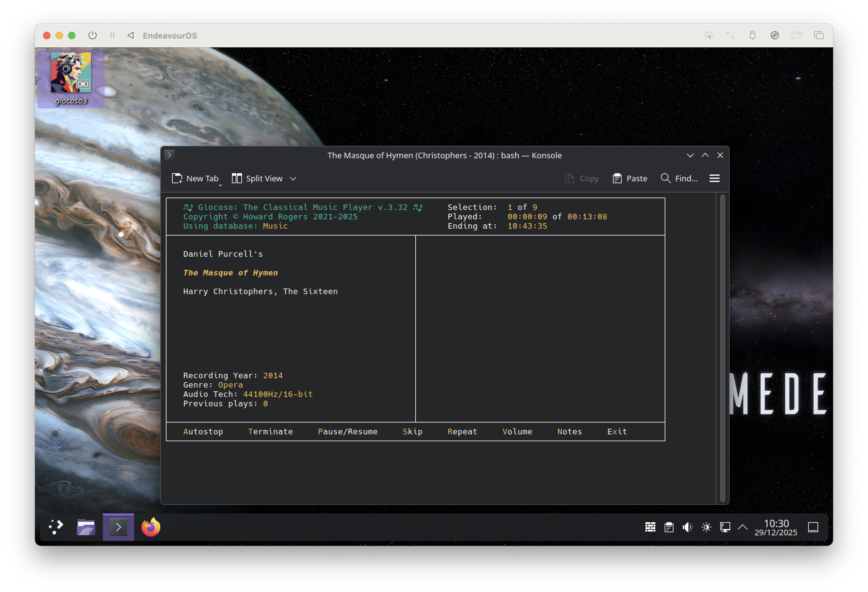
Task: Terminate playback in Giocoso
Action: coord(270,432)
